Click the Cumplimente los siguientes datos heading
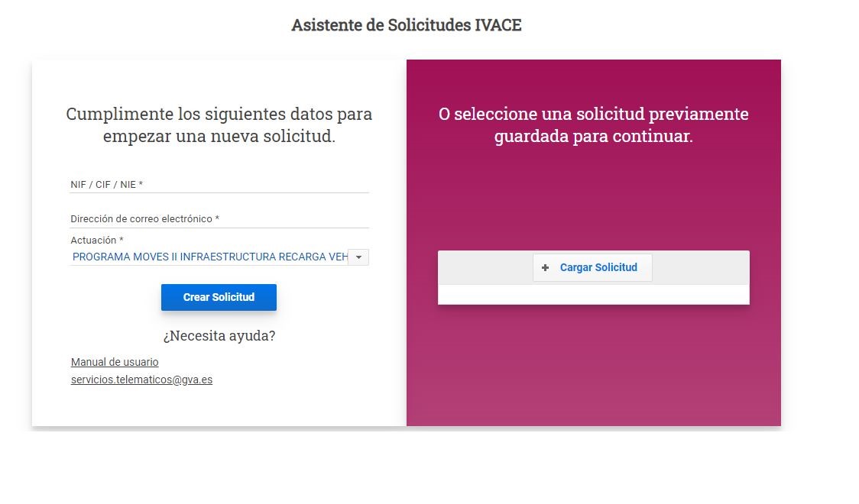859x504 pixels. click(219, 124)
